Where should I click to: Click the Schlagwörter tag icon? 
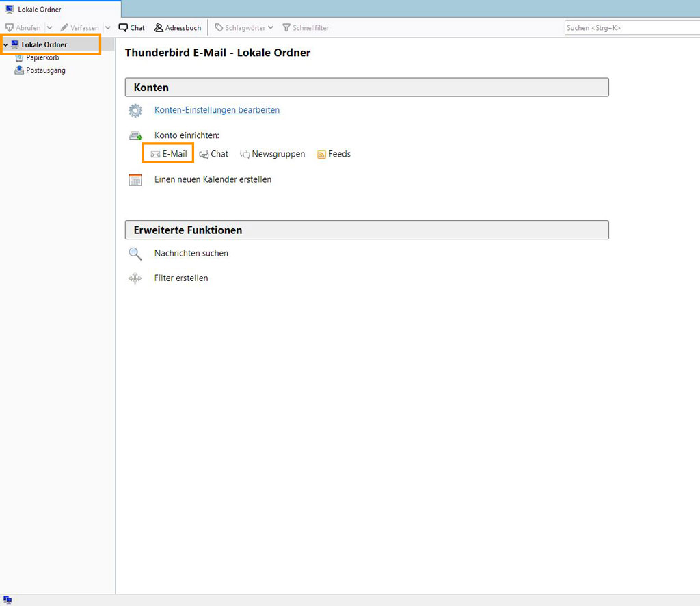pos(219,27)
